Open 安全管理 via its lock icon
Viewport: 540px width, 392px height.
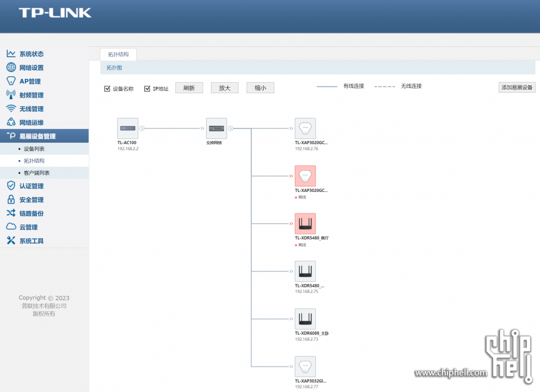(11, 200)
